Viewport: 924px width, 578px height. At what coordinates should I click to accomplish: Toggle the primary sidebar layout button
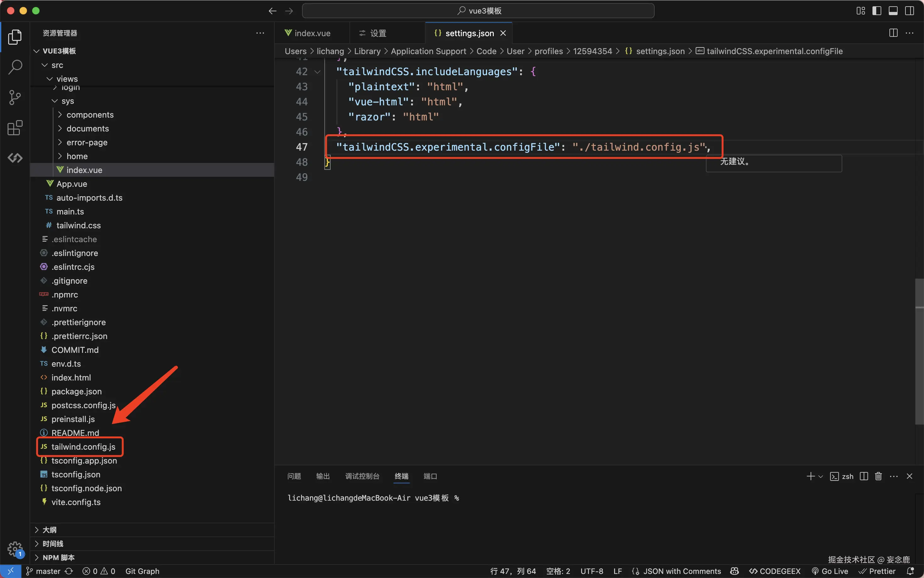pyautogui.click(x=877, y=11)
